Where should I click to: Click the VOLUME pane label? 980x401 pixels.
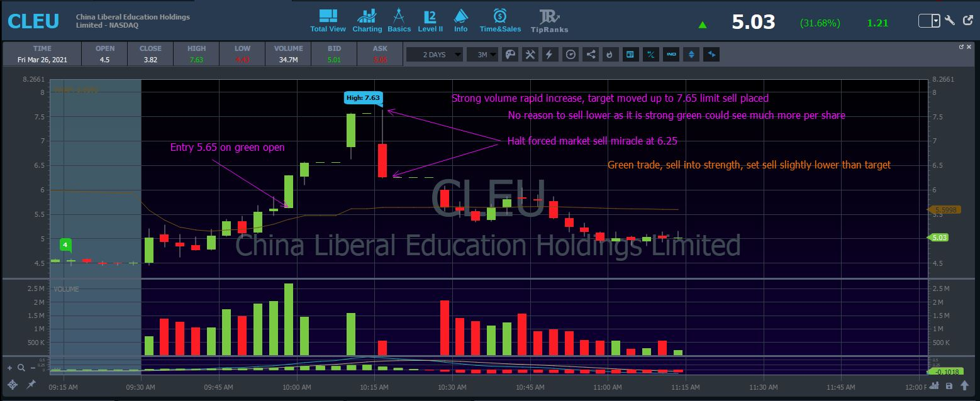point(66,289)
